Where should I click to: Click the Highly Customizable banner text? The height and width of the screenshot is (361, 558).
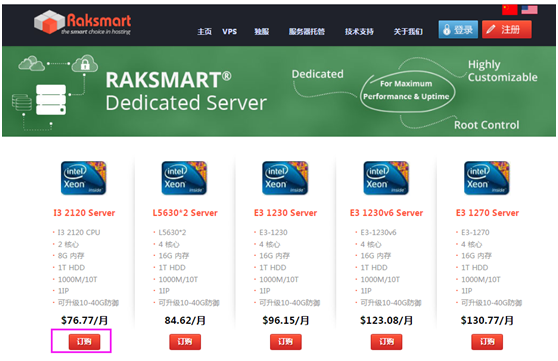[502, 71]
